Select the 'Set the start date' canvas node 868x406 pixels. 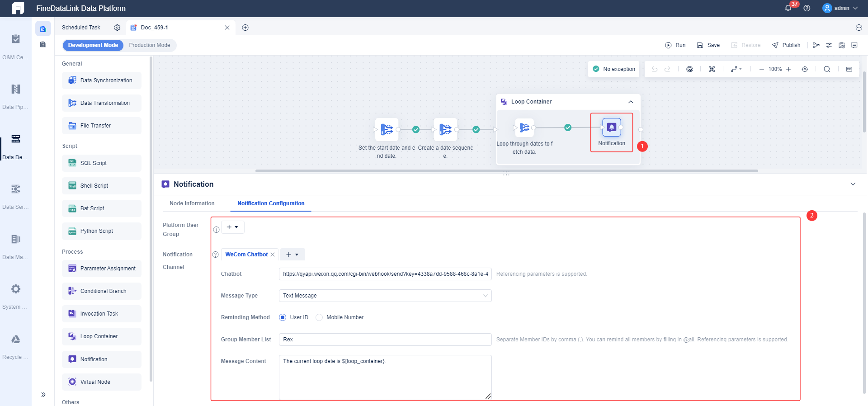pyautogui.click(x=387, y=130)
